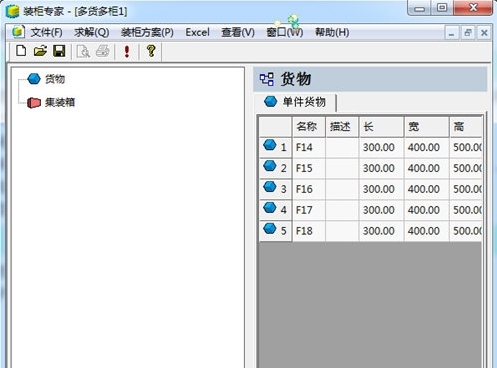Select the 货物 tree node label
497x368 pixels.
pos(55,79)
